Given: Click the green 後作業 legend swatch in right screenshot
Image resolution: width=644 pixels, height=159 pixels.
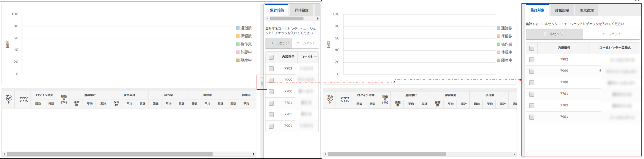Looking at the screenshot, I should pos(498,44).
